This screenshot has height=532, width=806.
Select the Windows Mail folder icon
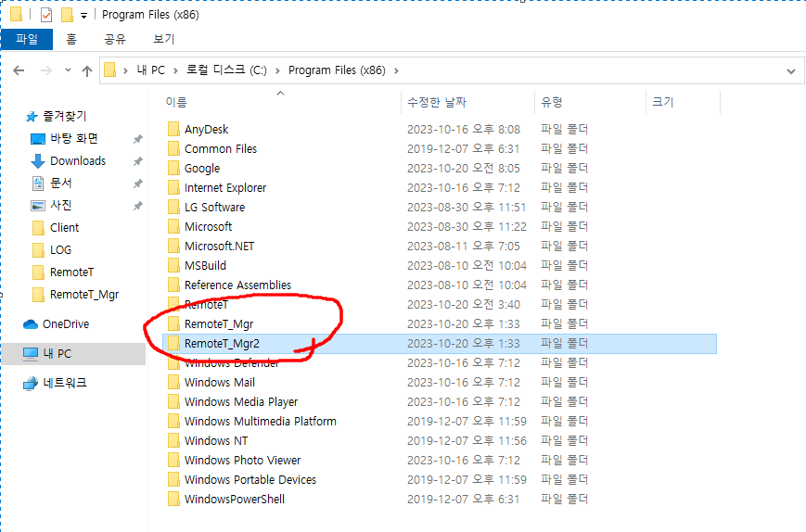pyautogui.click(x=173, y=383)
